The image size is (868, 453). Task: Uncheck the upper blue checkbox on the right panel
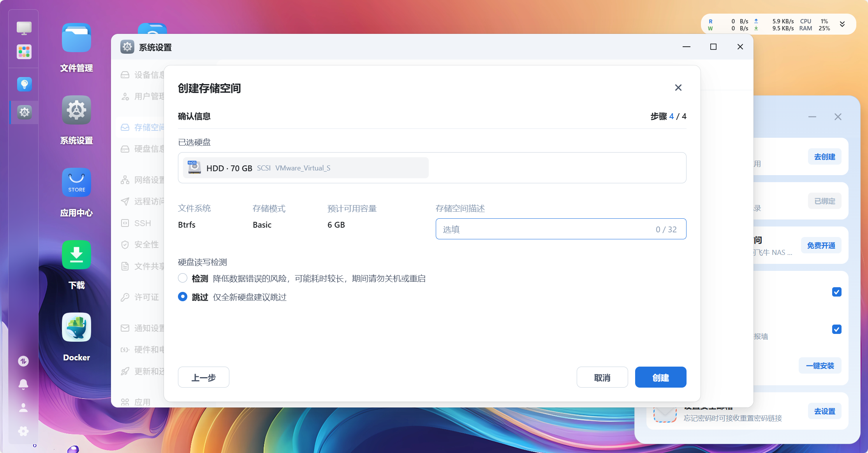coord(836,292)
